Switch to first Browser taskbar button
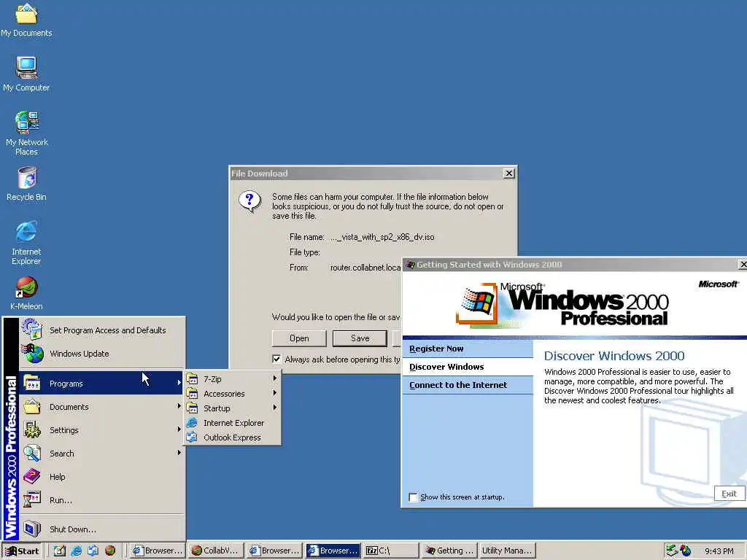Screen dimensions: 747x560 (x=158, y=551)
